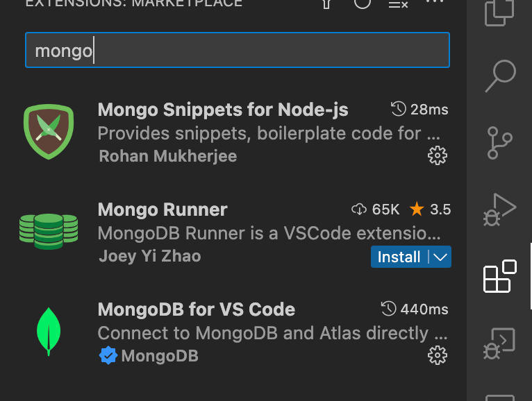This screenshot has height=401, width=532.
Task: Click in the mongo search field
Action: [x=237, y=50]
